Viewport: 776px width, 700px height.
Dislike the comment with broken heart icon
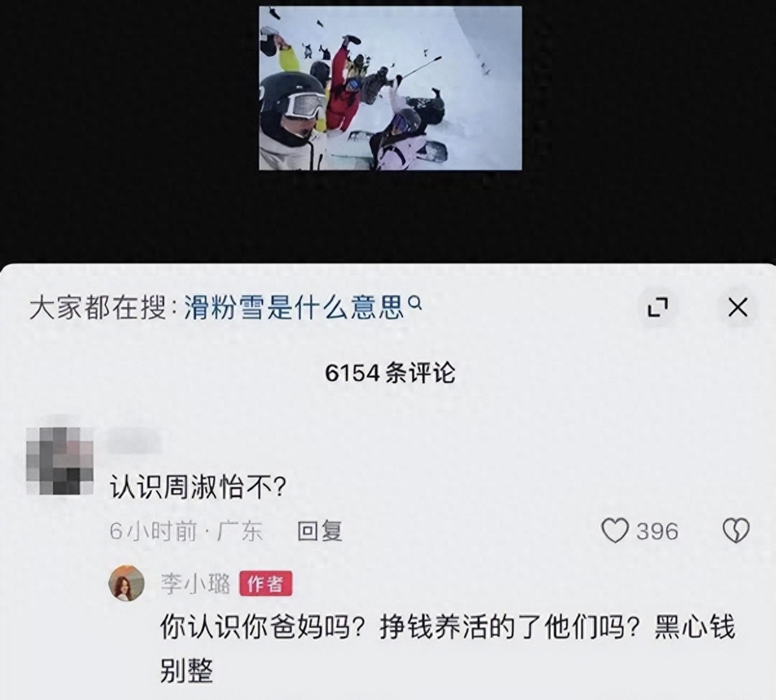[x=735, y=531]
